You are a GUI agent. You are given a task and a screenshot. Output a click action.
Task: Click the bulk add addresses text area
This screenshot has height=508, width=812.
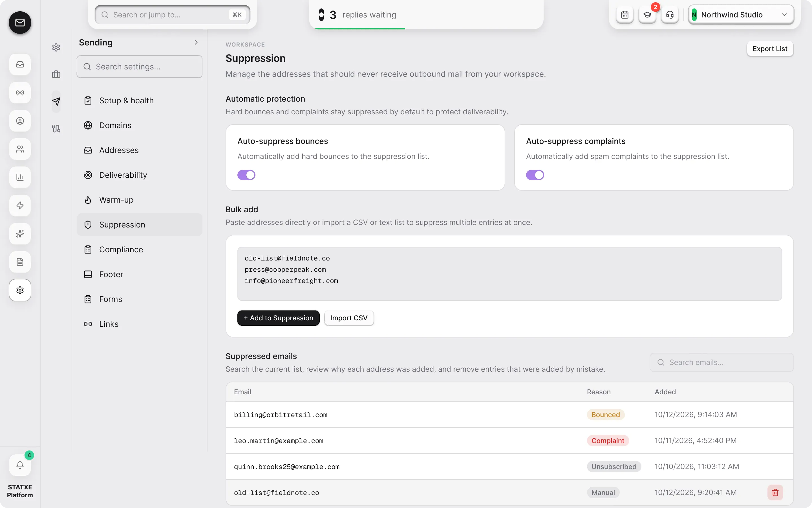[509, 274]
